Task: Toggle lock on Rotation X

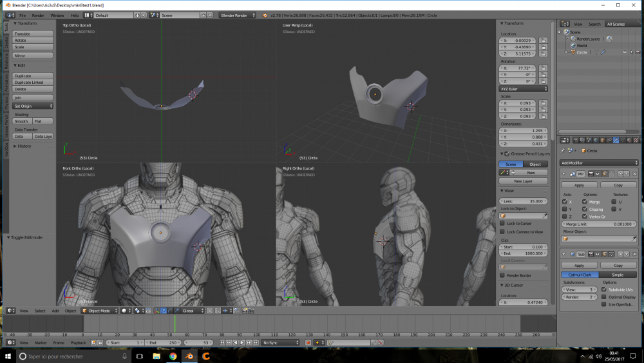Action: [544, 68]
